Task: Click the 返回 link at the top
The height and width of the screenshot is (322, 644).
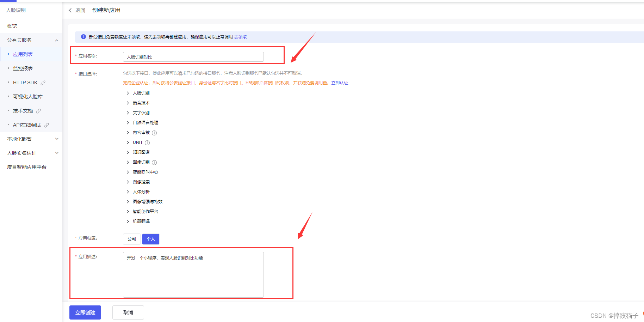Action: tap(80, 11)
